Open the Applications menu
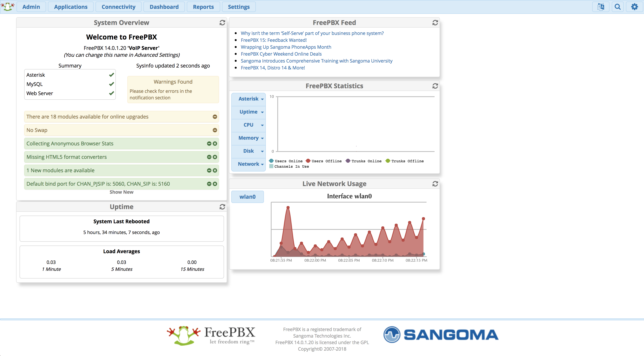The image size is (644, 356). (71, 7)
